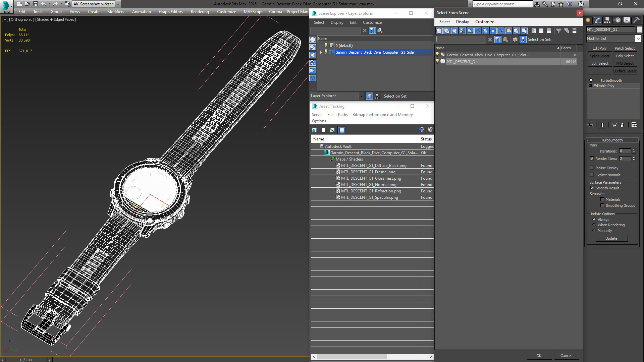Open the Hierarchy command panel tab

pos(607,20)
